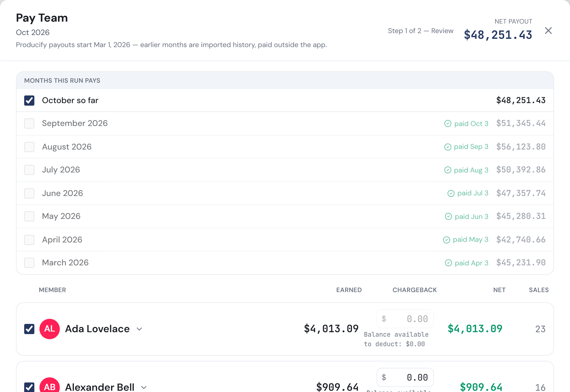Expand Ada Lovelace details chevron
Screen dimensions: 570x392
140,329
